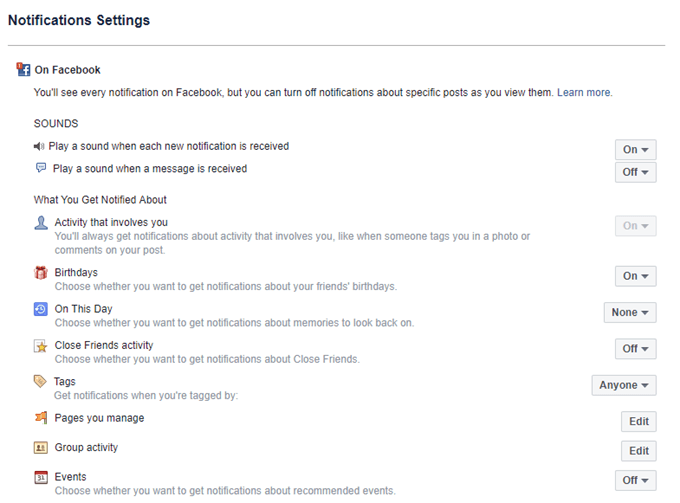
Task: Open the Close Friends activity Off dropdown
Action: pyautogui.click(x=635, y=349)
